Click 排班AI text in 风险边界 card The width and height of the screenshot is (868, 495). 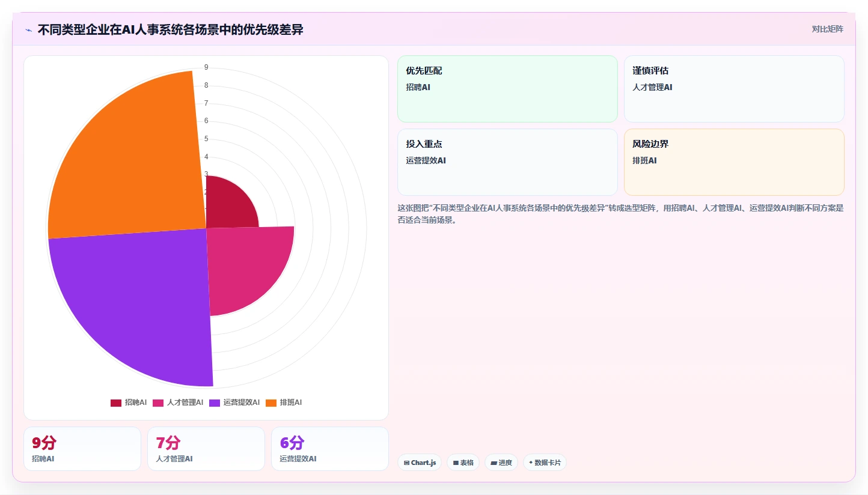pyautogui.click(x=644, y=160)
